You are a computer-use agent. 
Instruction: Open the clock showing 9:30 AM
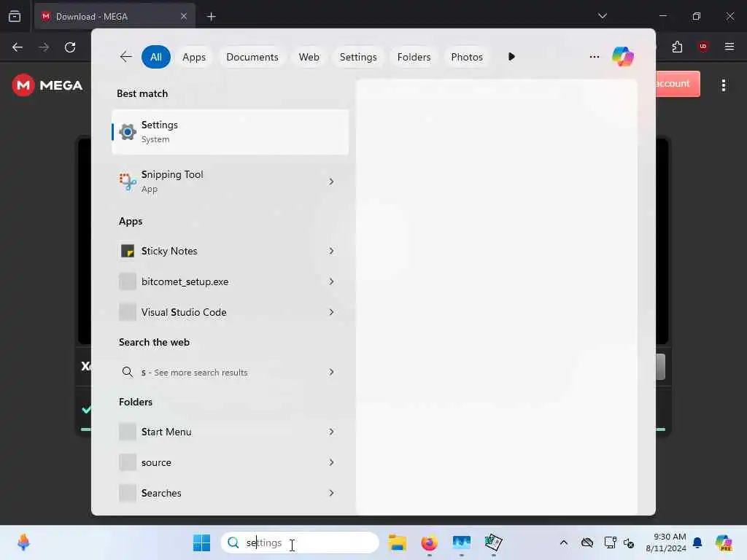click(x=666, y=542)
